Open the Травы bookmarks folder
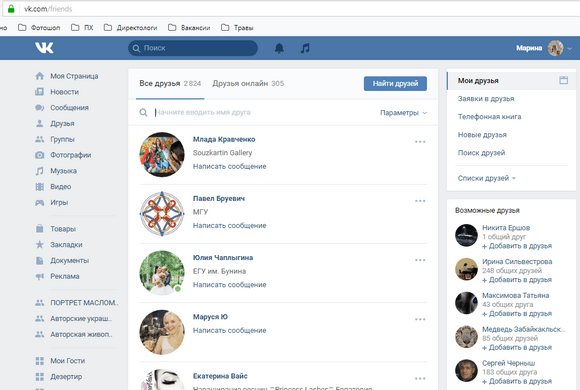 pos(237,27)
